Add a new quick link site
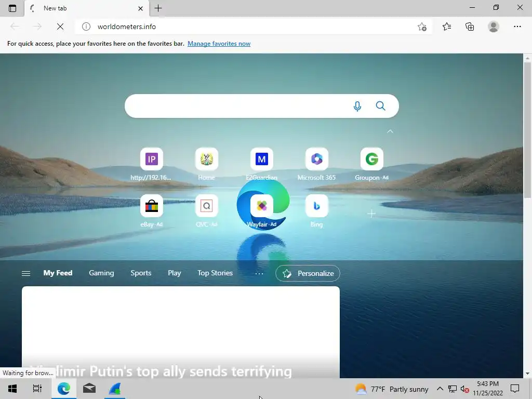 [371, 214]
